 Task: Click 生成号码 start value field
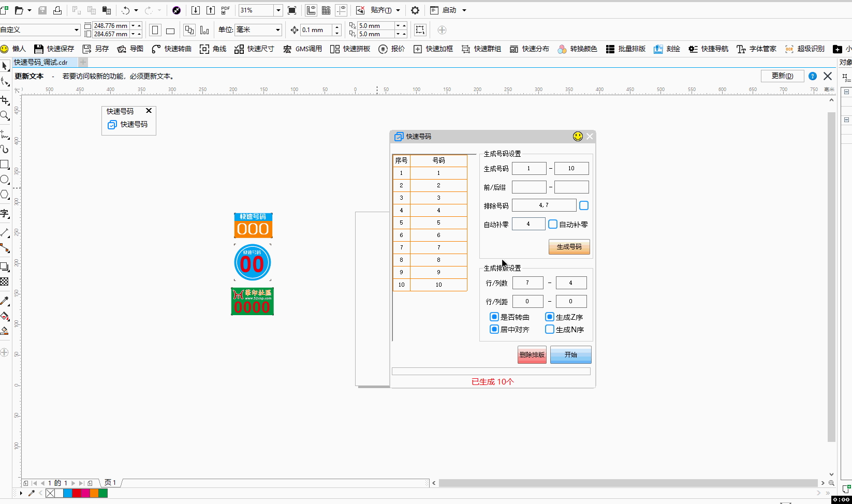(x=529, y=168)
